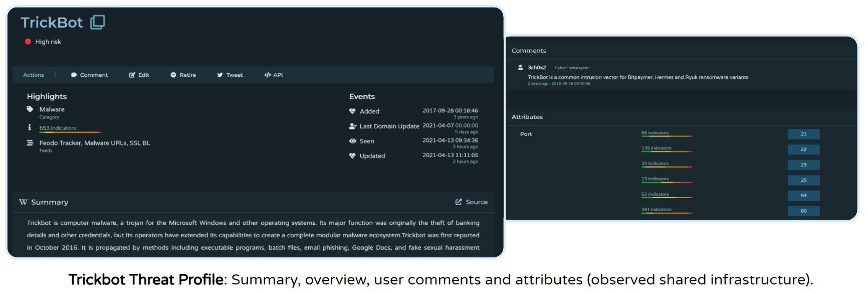The image size is (868, 294).
Task: Click the Cyber Investigator role label
Action: pyautogui.click(x=572, y=68)
